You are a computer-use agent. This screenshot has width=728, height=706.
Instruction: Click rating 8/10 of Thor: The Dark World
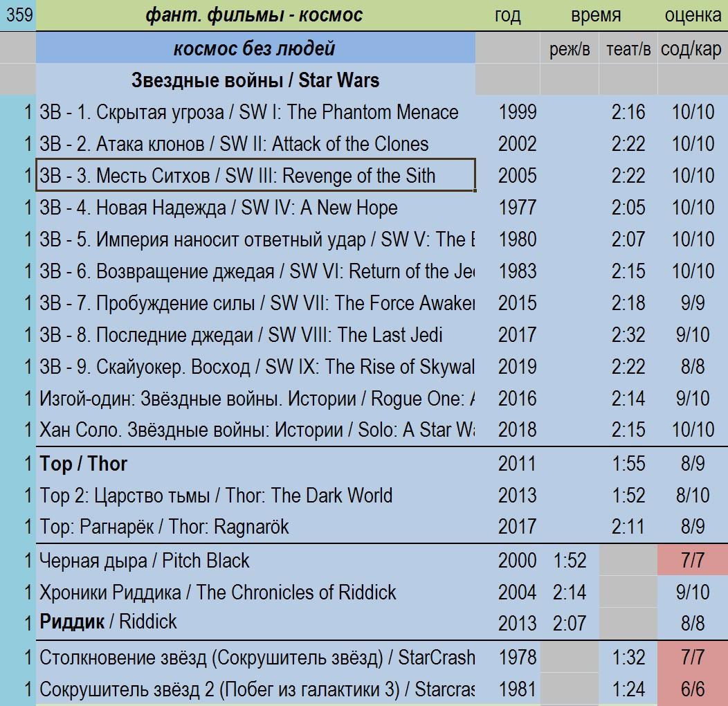693,495
